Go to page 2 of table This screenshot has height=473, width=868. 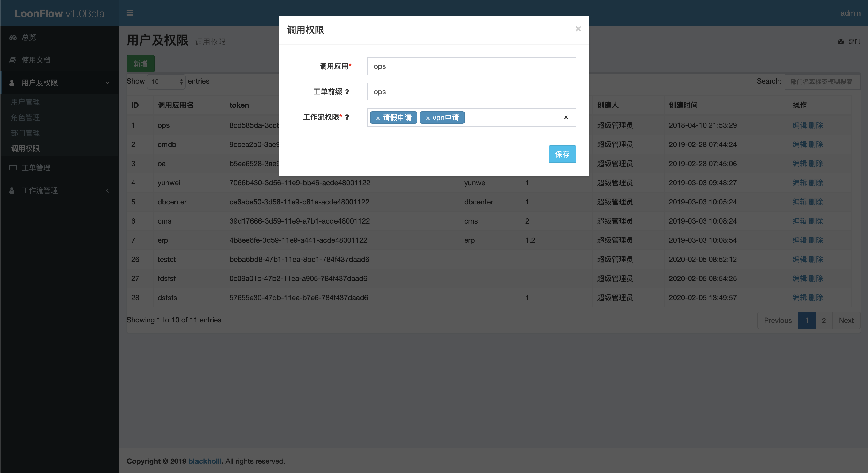824,320
